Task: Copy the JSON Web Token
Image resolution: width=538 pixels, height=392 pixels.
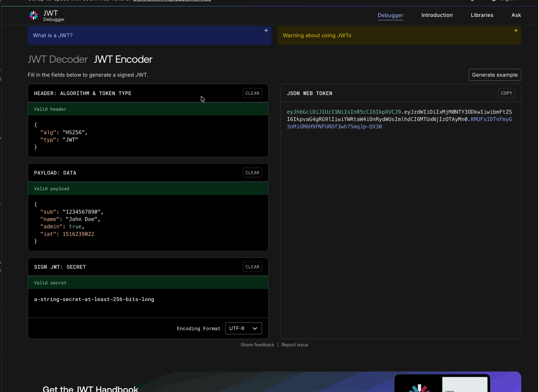Action: tap(506, 93)
